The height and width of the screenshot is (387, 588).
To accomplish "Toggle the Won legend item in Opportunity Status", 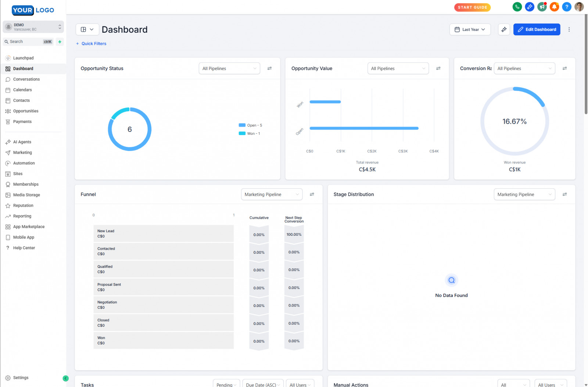I will 250,134.
